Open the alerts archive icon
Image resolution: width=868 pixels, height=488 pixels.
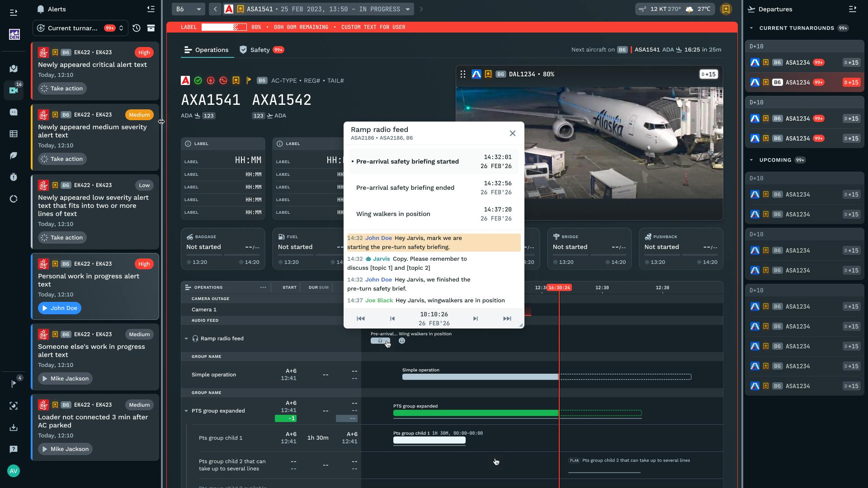151,28
